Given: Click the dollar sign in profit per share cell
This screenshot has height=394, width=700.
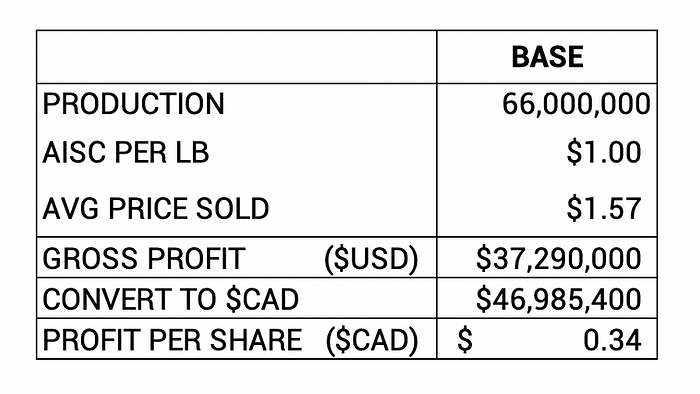Looking at the screenshot, I should point(465,340).
